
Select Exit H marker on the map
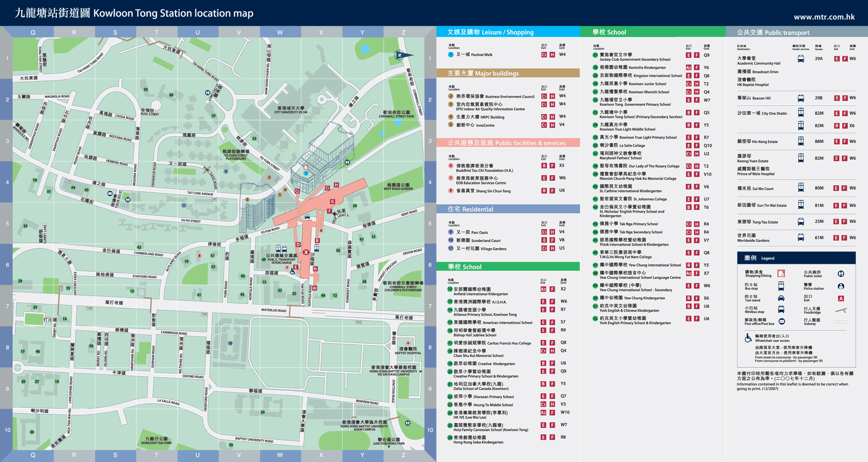coord(336,185)
